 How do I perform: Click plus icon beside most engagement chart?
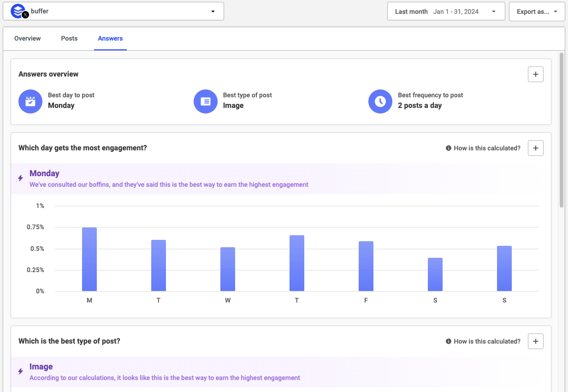tap(535, 148)
